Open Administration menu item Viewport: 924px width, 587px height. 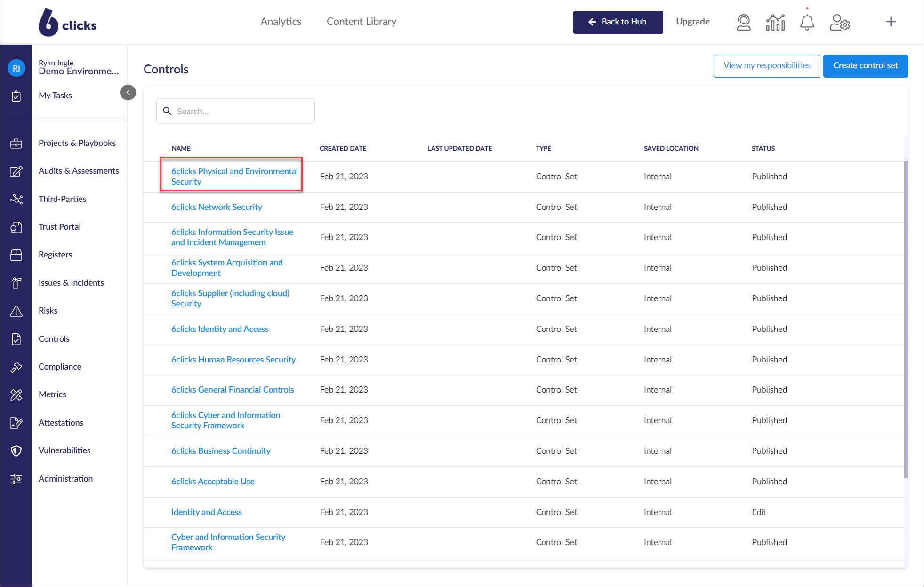[x=65, y=479]
